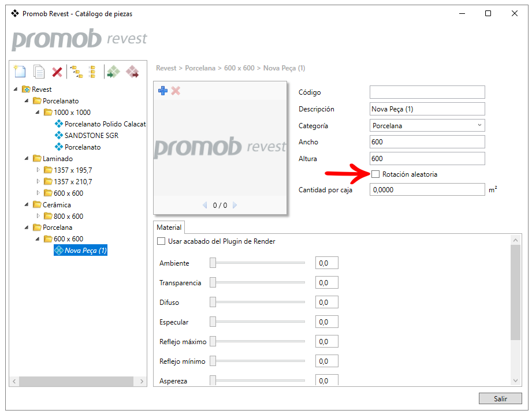Click the previous image arrow
This screenshot has height=414, width=532.
click(x=204, y=205)
